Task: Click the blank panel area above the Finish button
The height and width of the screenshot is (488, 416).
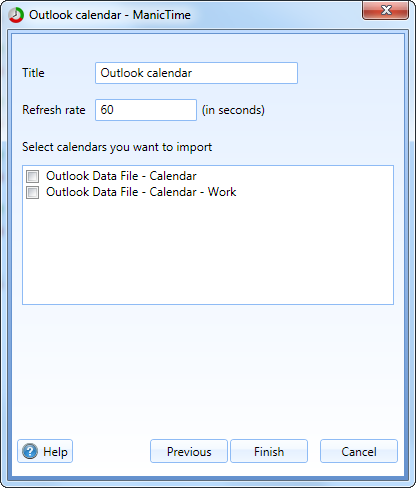Action: point(269,373)
